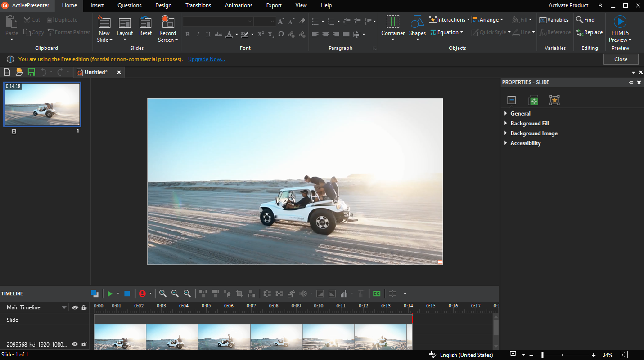The height and width of the screenshot is (360, 644).
Task: Open the Animations tab
Action: pos(239,5)
